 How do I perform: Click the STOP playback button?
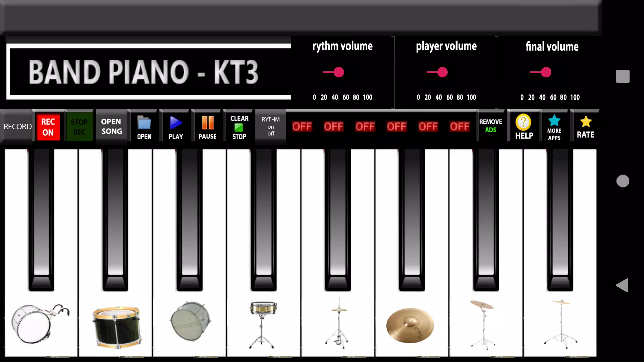tap(239, 127)
